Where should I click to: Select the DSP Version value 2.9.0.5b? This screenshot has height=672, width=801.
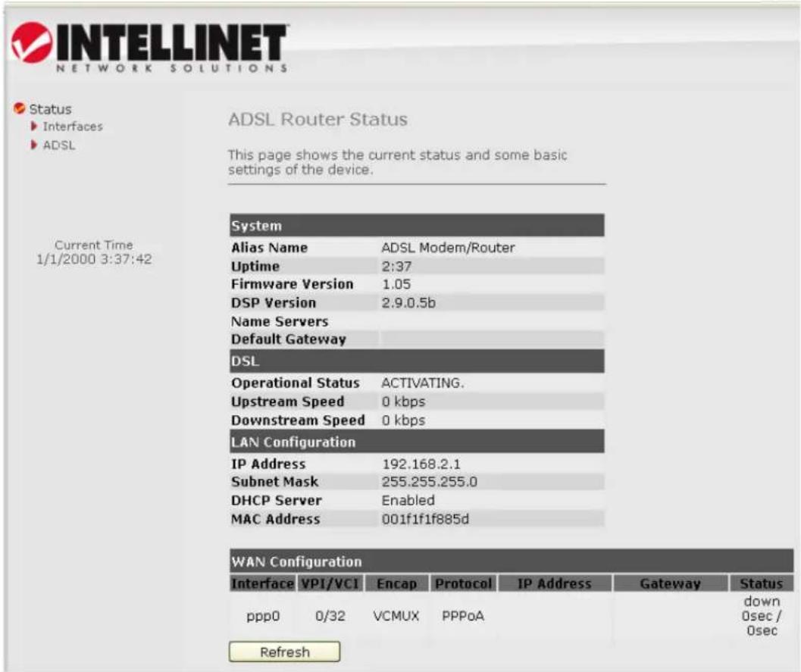(x=408, y=303)
